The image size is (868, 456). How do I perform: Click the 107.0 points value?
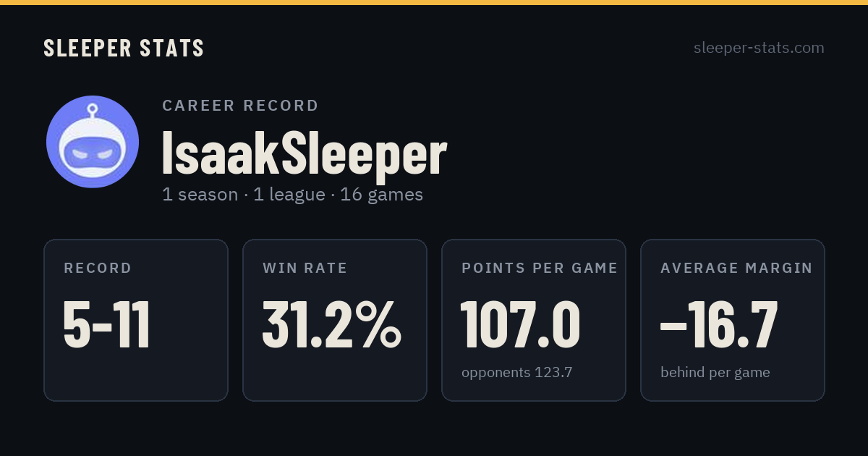click(521, 325)
